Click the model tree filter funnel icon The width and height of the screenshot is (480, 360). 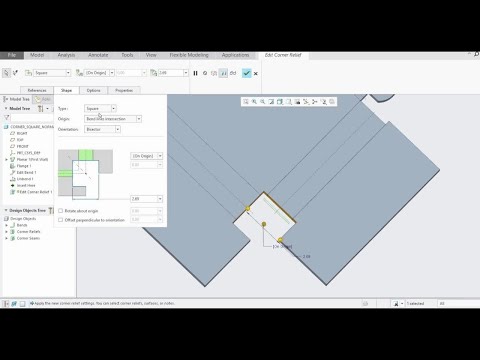pyautogui.click(x=6, y=117)
